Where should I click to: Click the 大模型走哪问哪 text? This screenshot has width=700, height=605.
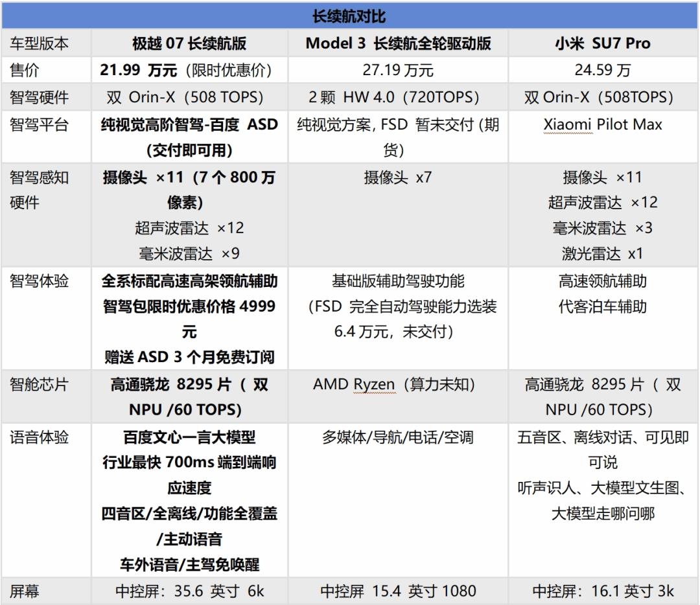[x=603, y=514]
